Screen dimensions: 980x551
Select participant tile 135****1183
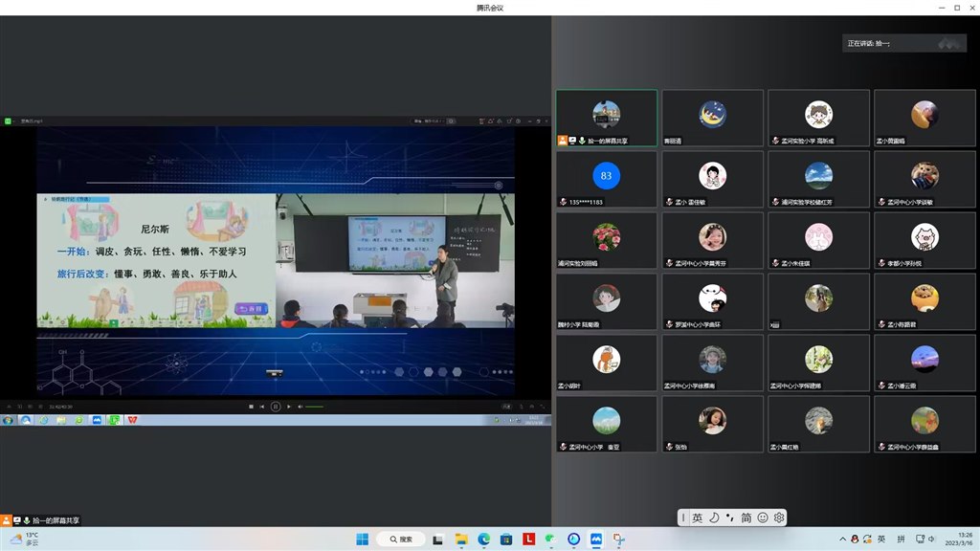pos(606,181)
